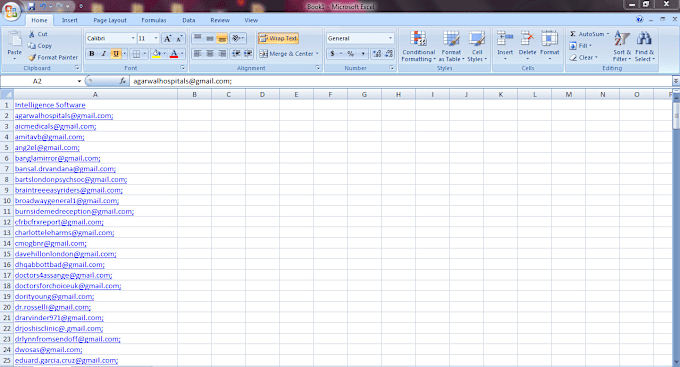Open the Office button menu
Viewport: 680px width, 367px height.
(x=11, y=11)
